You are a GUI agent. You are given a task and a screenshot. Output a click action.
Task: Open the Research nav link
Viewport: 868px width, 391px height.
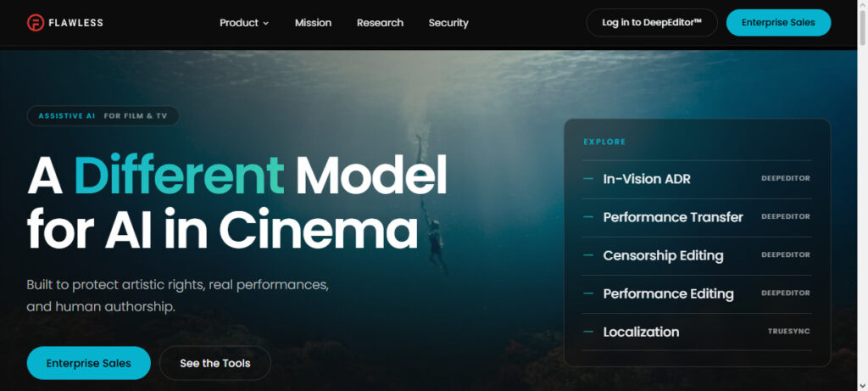[x=380, y=23]
